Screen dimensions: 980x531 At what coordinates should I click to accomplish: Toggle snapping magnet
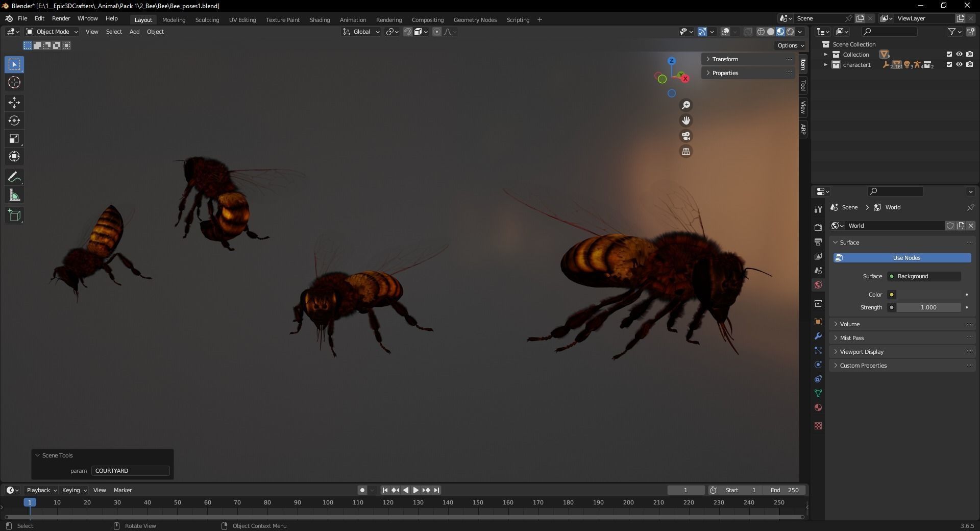pos(407,32)
